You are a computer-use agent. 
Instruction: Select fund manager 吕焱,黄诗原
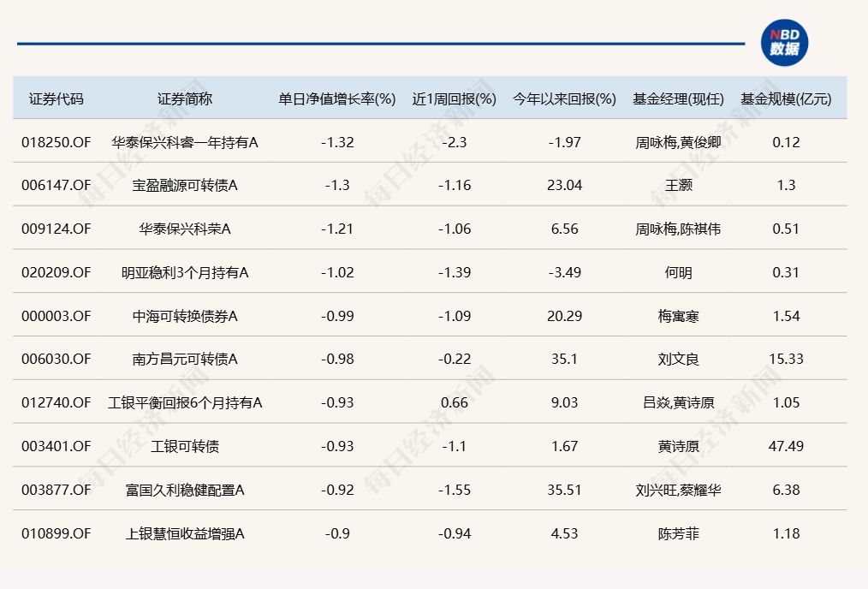pyautogui.click(x=679, y=402)
